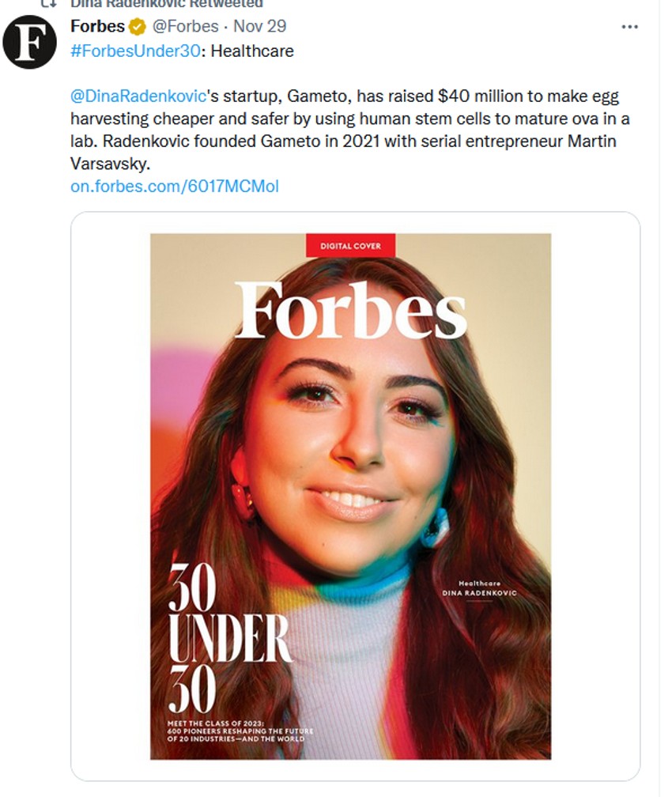The height and width of the screenshot is (797, 672).
Task: Follow the on.forbes.com/6017MCMol link
Action: [x=174, y=187]
